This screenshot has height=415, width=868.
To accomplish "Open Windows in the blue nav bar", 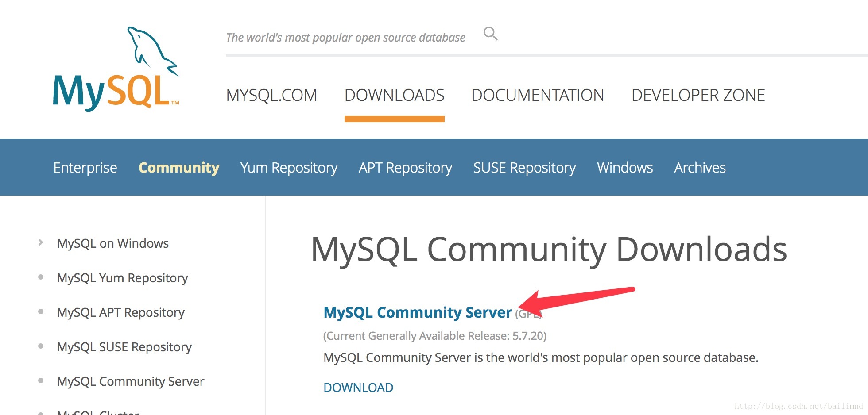I will click(x=625, y=168).
